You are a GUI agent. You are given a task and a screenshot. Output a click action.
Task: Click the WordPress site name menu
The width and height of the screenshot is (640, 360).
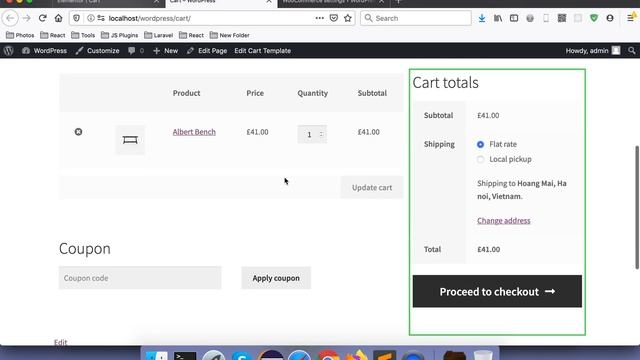click(x=44, y=51)
